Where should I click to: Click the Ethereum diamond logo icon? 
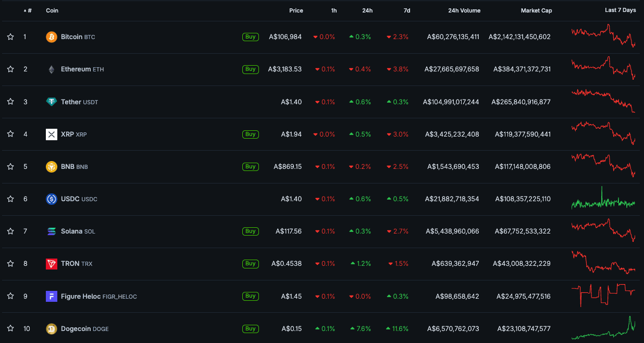point(51,69)
